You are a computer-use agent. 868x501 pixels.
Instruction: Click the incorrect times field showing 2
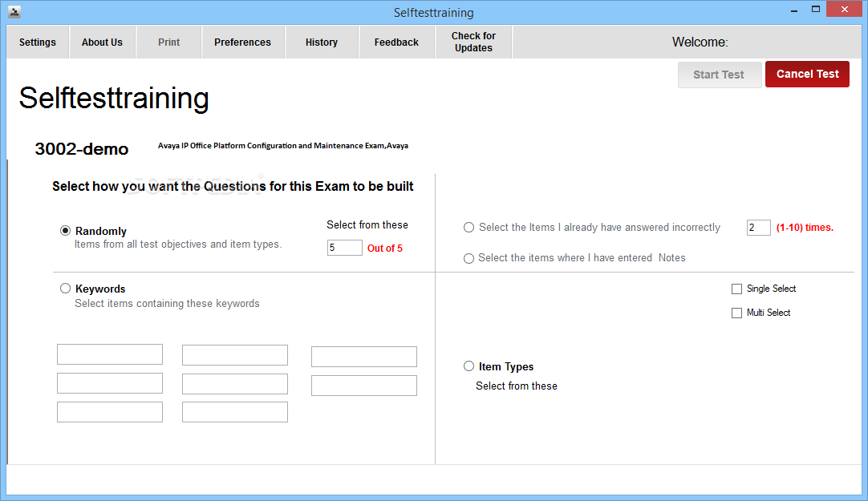(x=758, y=228)
